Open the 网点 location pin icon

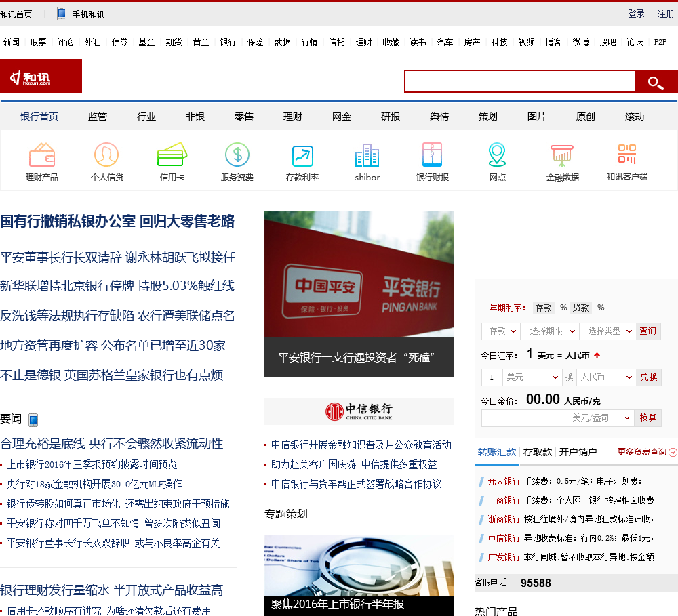[497, 155]
